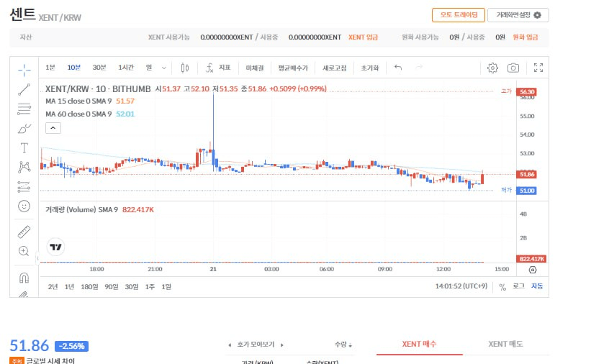The image size is (609, 364).
Task: Switch to XENT 매수 tab
Action: pyautogui.click(x=419, y=344)
